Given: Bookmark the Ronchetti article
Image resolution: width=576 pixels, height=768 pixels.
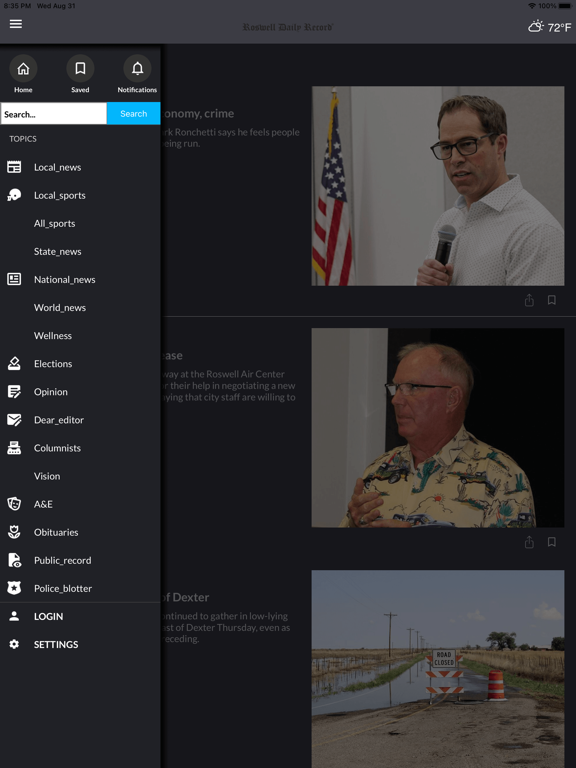Looking at the screenshot, I should [552, 300].
